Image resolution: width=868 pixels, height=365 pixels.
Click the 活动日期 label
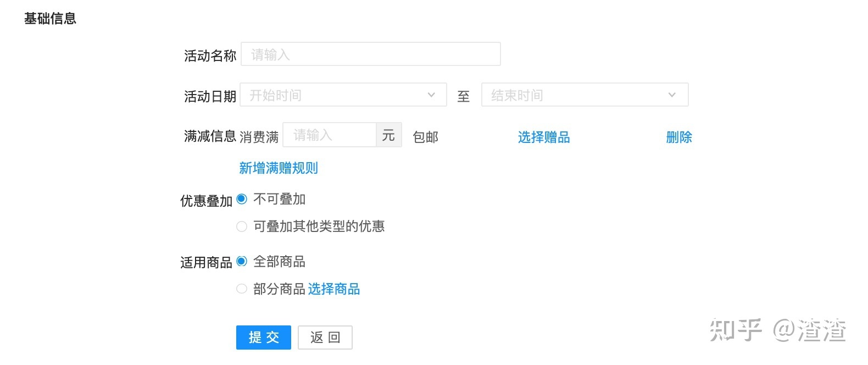coord(210,96)
